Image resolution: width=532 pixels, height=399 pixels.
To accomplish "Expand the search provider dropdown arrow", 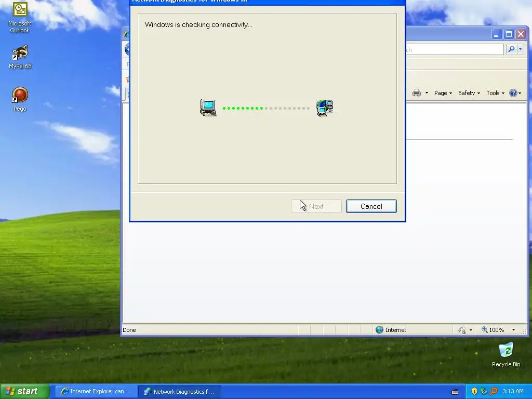I will tap(520, 49).
